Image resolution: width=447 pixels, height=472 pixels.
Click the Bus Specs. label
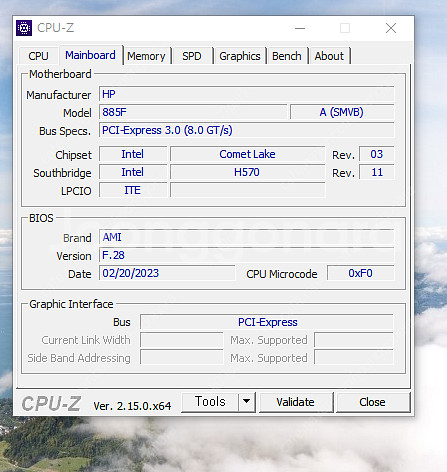click(65, 131)
